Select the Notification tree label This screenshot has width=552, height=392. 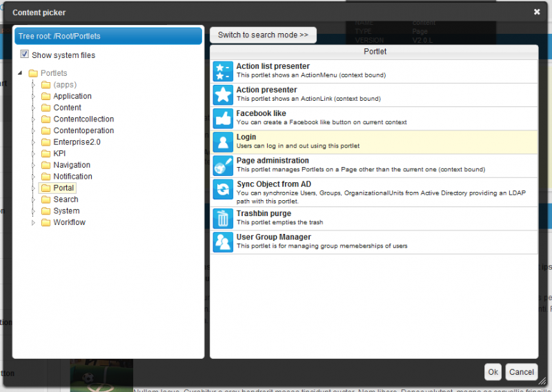(x=72, y=177)
